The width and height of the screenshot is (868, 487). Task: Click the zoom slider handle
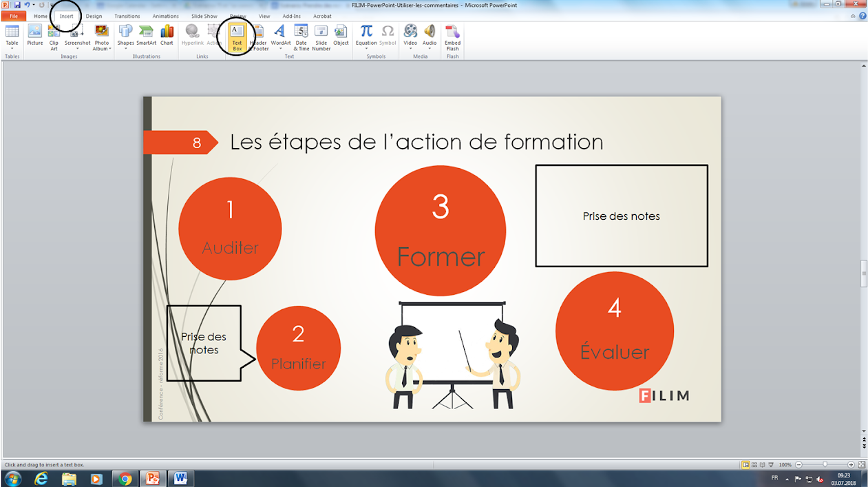pyautogui.click(x=825, y=465)
